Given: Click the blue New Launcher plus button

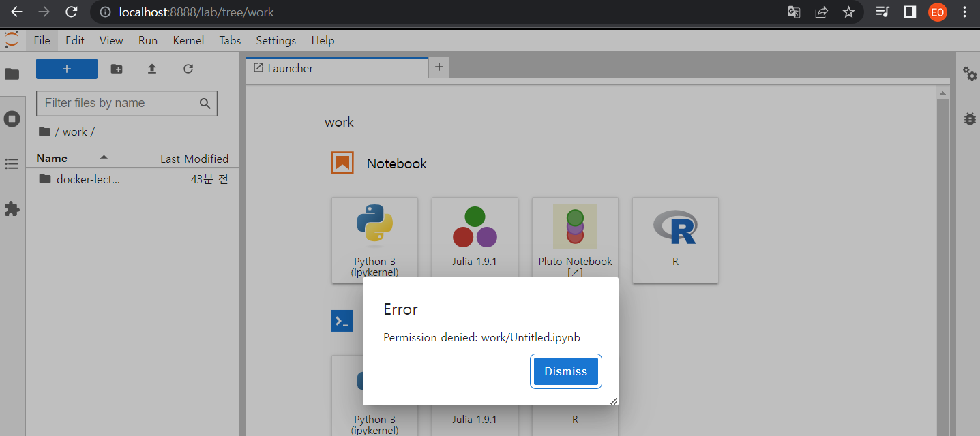Looking at the screenshot, I should click(67, 69).
